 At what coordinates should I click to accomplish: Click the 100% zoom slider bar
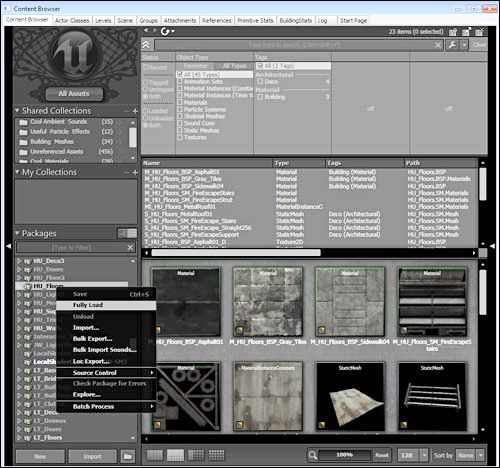pos(344,455)
